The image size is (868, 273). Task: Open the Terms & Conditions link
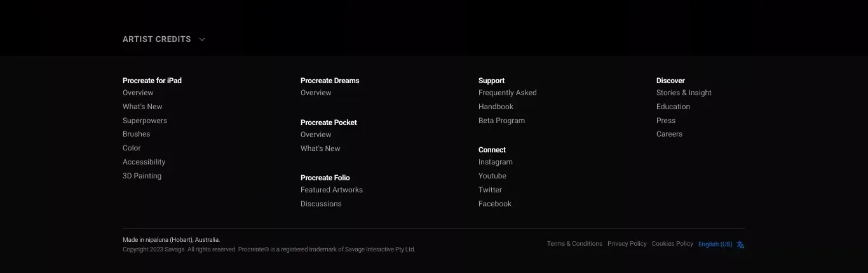pyautogui.click(x=574, y=244)
